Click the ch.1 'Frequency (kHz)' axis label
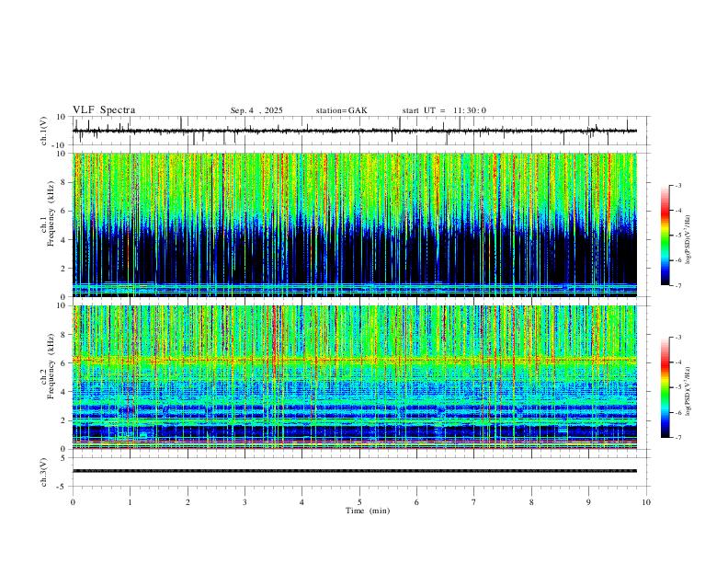The width and height of the screenshot is (728, 563). (51, 213)
